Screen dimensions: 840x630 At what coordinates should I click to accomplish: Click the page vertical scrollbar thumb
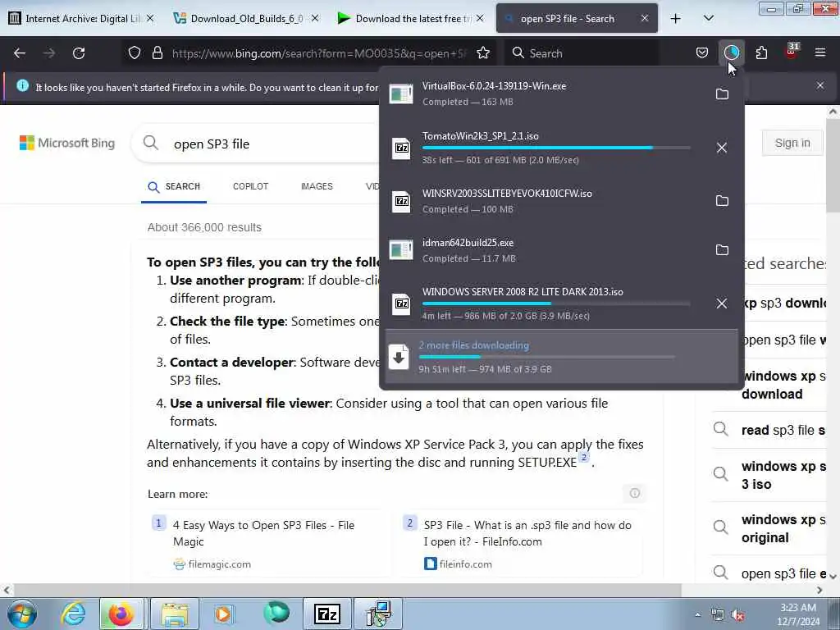[833, 165]
